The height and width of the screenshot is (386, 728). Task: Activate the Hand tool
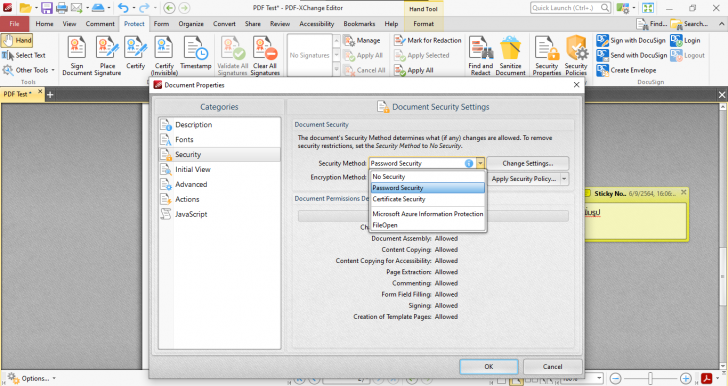click(x=17, y=40)
